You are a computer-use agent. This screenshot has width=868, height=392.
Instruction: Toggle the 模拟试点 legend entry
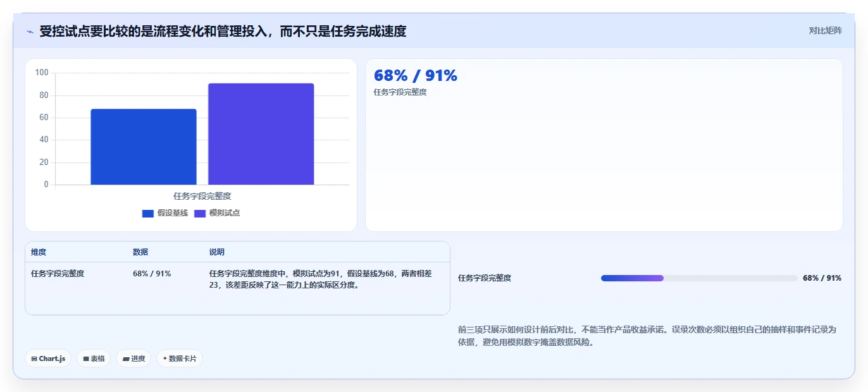tap(217, 213)
